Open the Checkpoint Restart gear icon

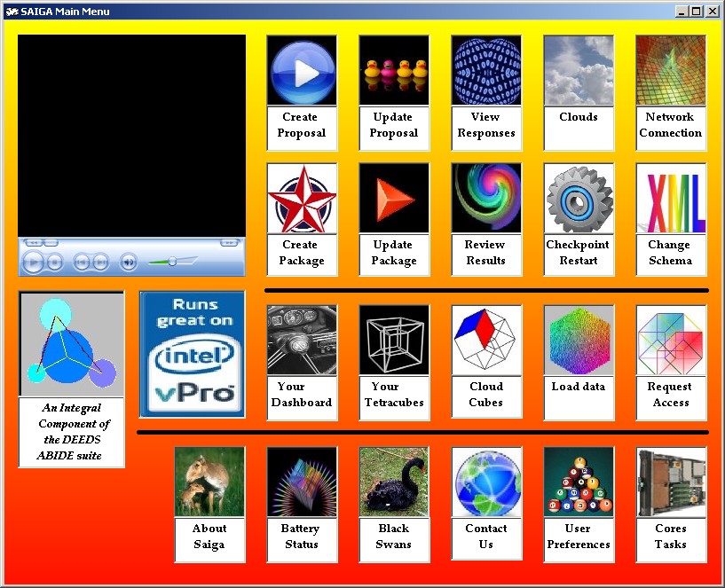(579, 199)
